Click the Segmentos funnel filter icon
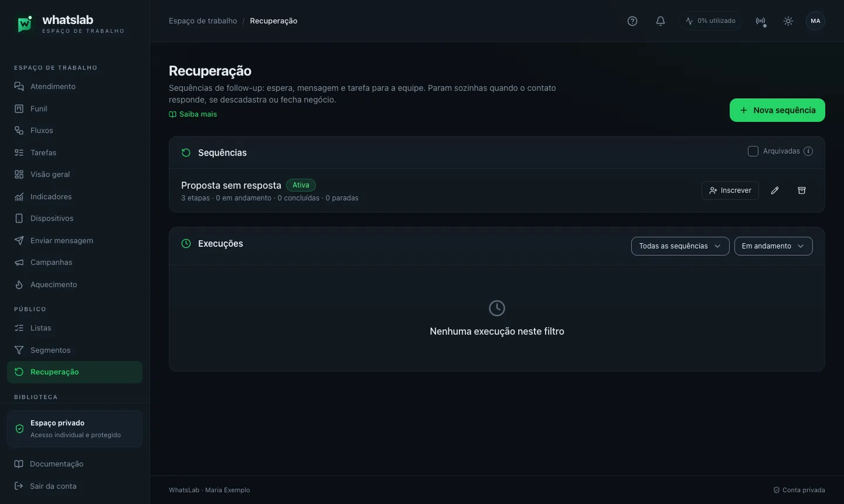This screenshot has height=504, width=844. [19, 350]
